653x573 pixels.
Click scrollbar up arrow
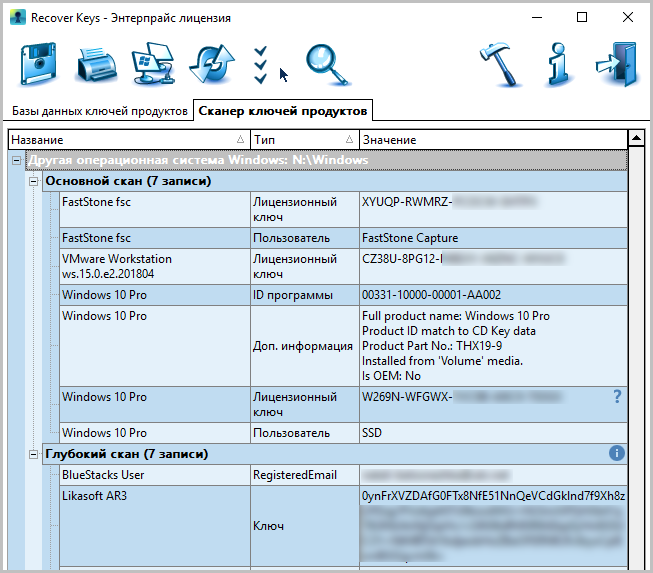point(636,137)
